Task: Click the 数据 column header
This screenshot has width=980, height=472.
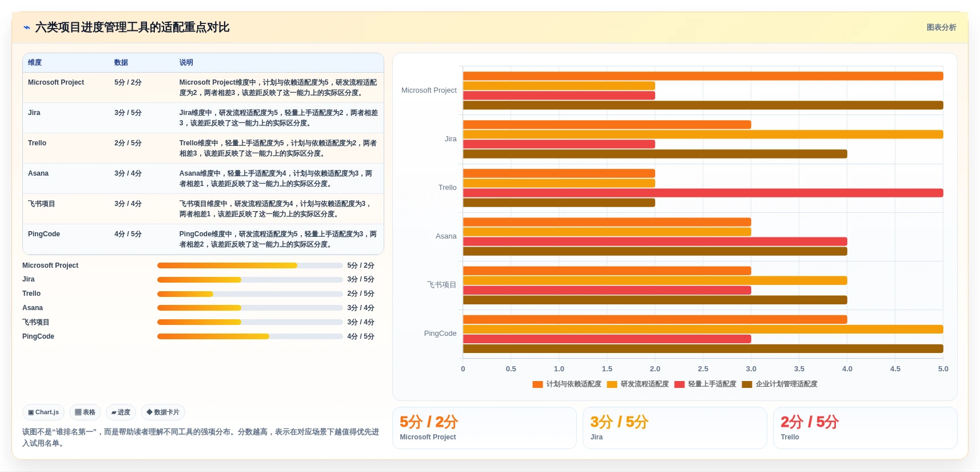Action: coord(121,62)
